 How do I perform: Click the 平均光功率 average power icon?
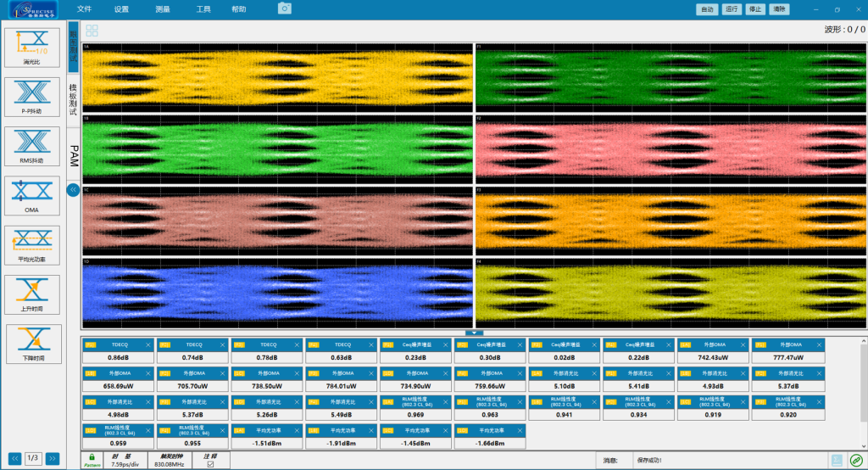[32, 245]
